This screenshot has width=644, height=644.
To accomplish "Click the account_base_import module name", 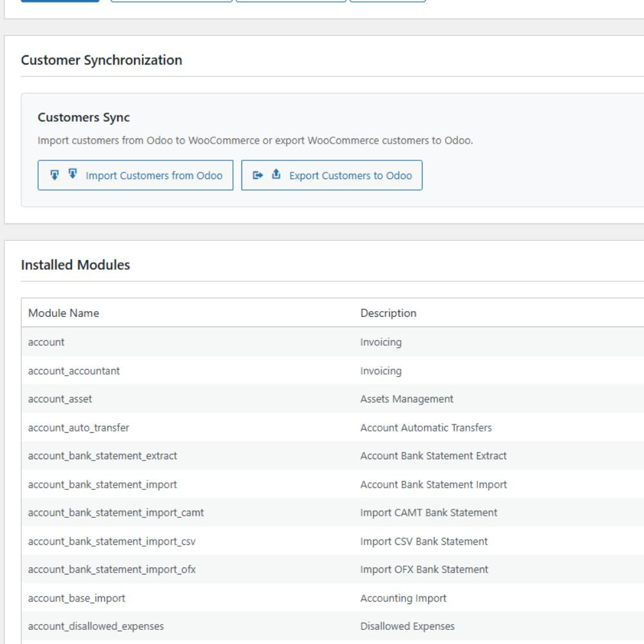I will (x=77, y=598).
